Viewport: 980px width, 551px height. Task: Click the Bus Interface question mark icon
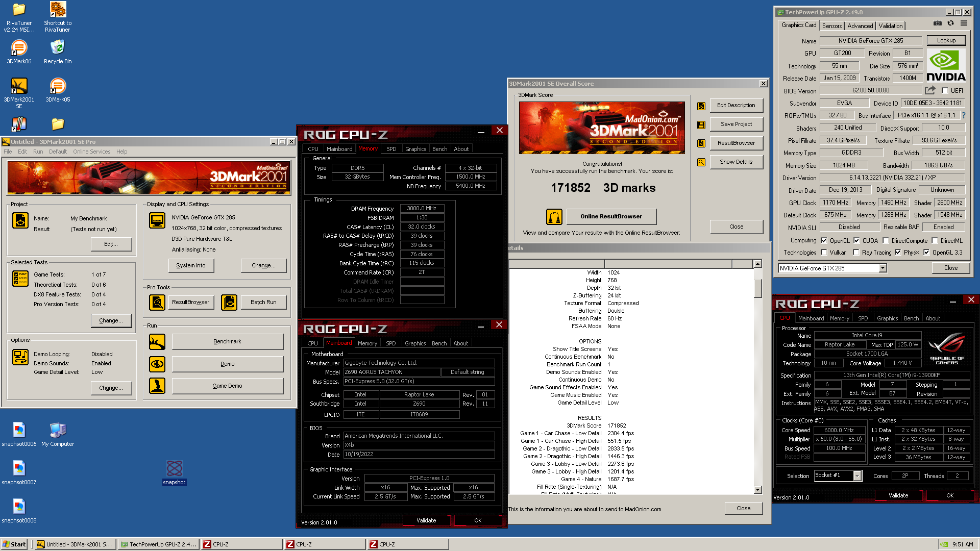tap(964, 115)
